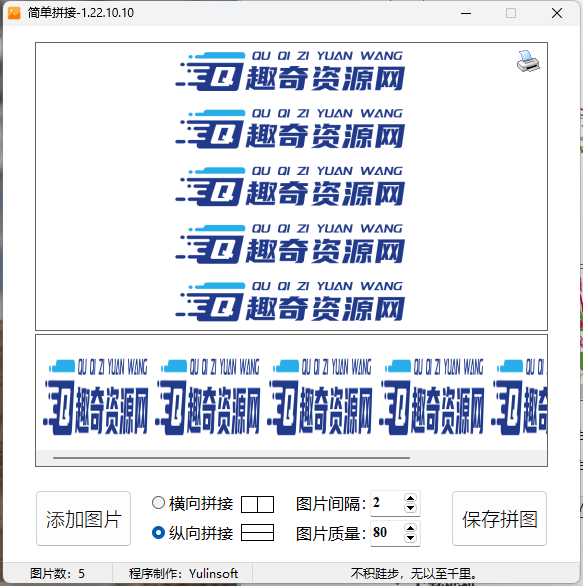Click the 图片质量 value field showing 80
The height and width of the screenshot is (586, 583).
(x=387, y=533)
